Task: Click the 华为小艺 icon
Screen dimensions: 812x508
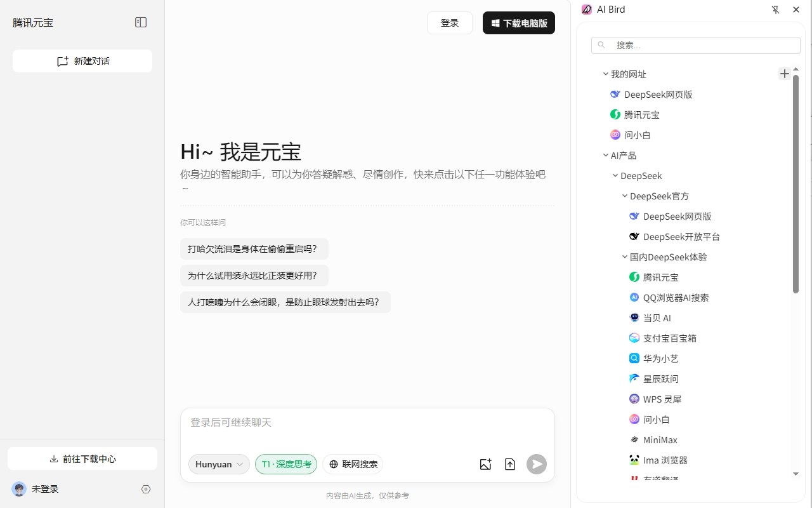Action: tap(634, 358)
